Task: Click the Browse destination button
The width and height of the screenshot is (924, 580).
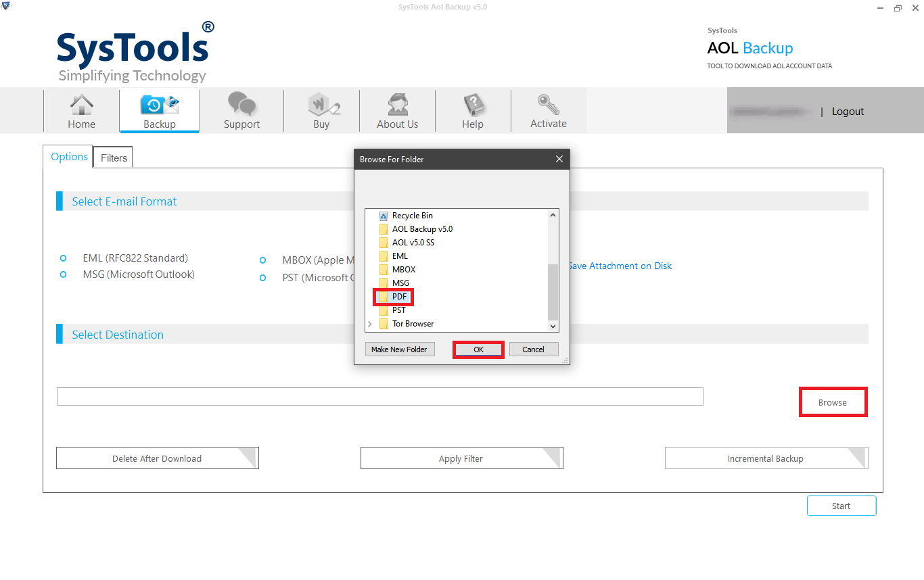Action: click(x=833, y=402)
